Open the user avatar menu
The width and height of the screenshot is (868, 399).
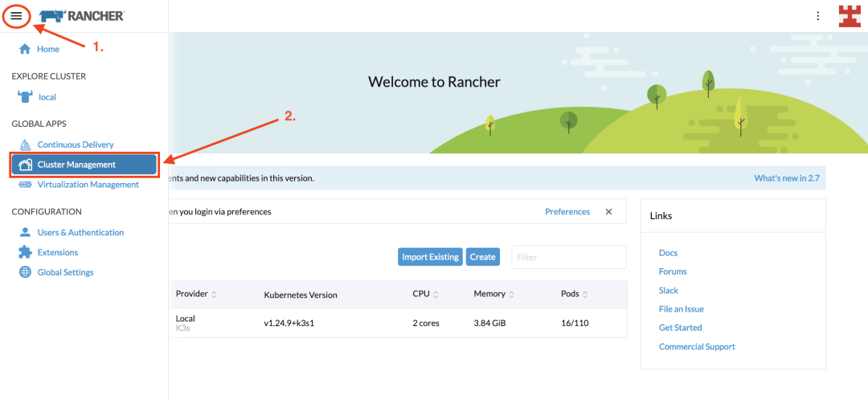[x=851, y=16]
